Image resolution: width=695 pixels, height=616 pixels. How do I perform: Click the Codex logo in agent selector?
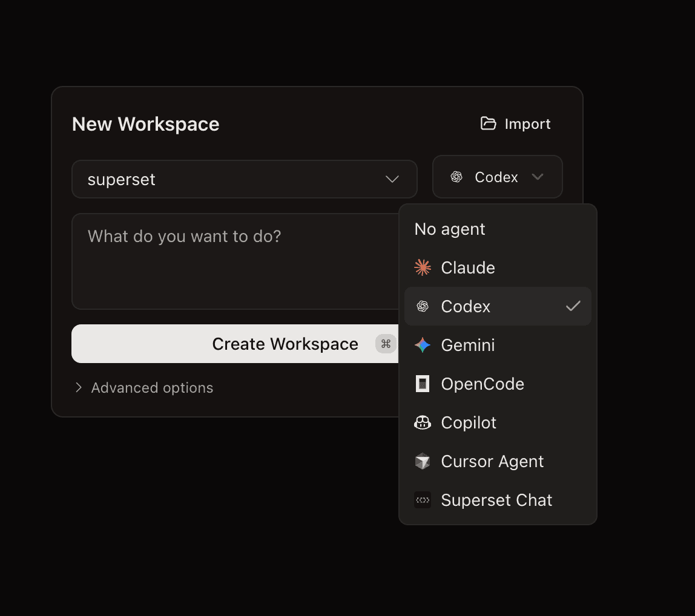point(457,177)
